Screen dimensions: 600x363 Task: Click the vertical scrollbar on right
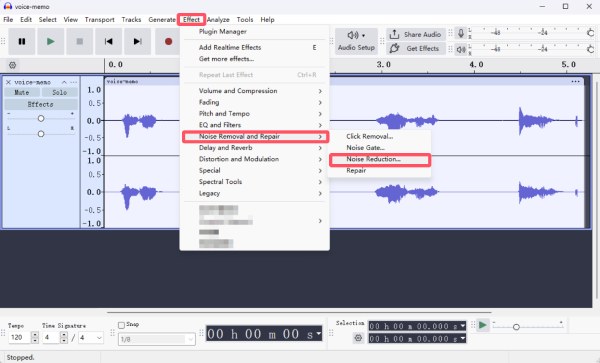[596, 190]
